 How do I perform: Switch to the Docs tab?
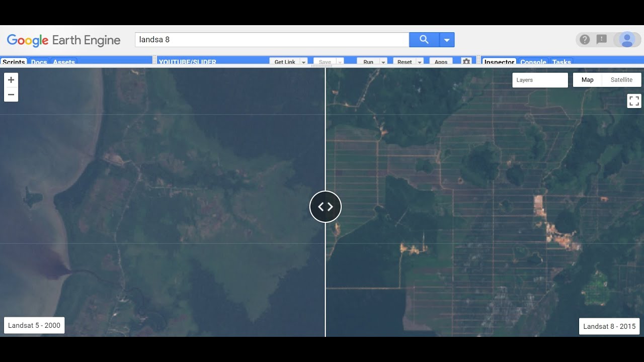click(x=39, y=62)
